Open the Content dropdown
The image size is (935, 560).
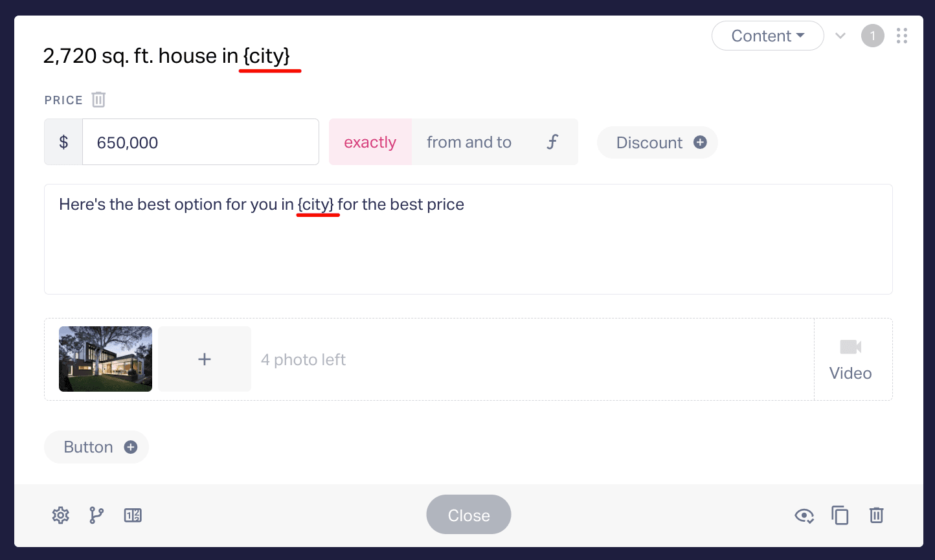coord(768,36)
